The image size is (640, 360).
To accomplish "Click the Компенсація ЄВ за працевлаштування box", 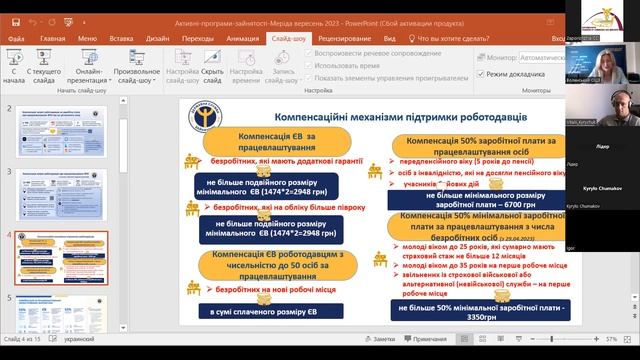I will (277, 142).
